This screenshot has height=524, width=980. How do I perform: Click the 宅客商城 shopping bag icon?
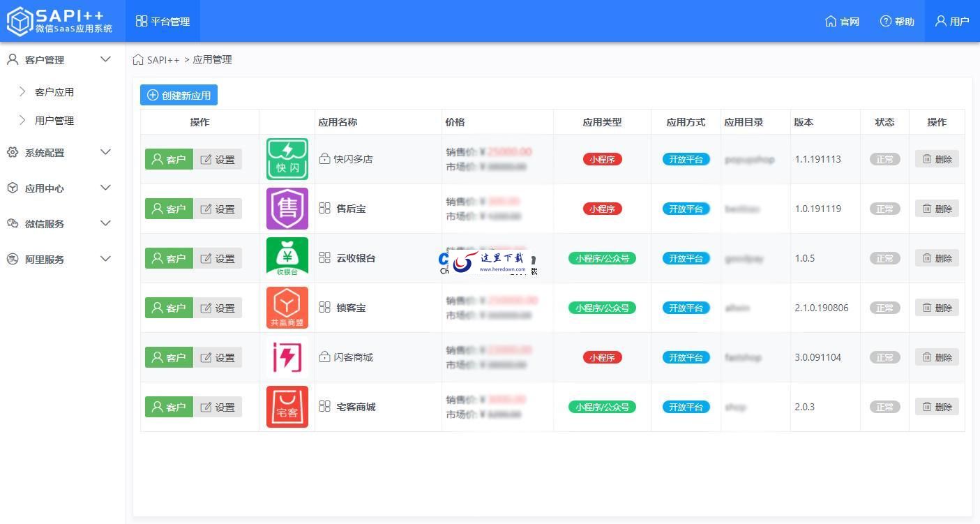click(287, 407)
